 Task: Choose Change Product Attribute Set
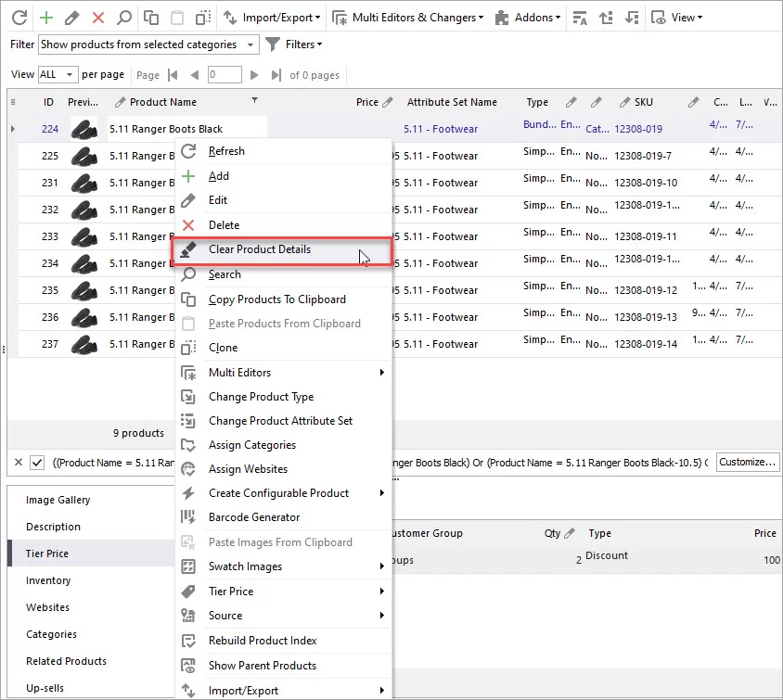pos(283,421)
